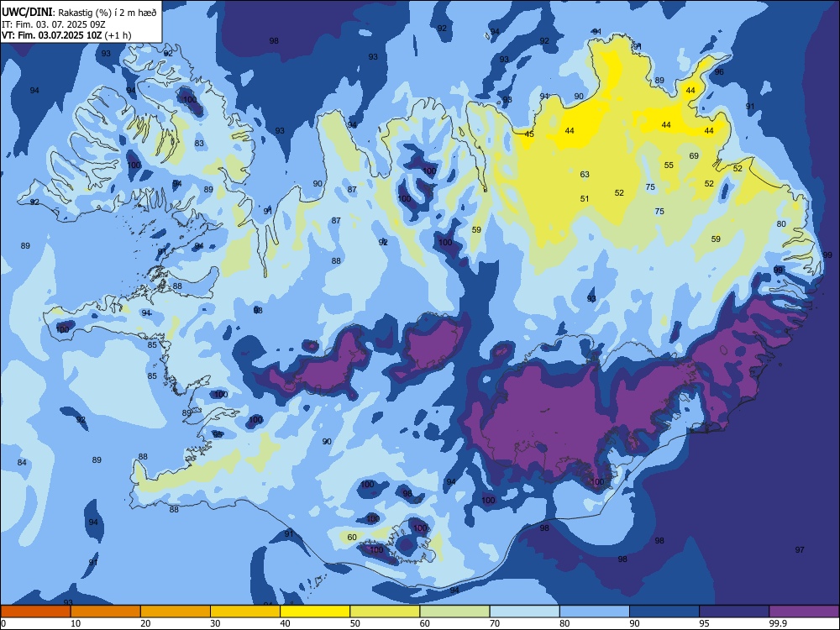
Task: Click the '99.9' legend tick label
Action: pos(777,623)
